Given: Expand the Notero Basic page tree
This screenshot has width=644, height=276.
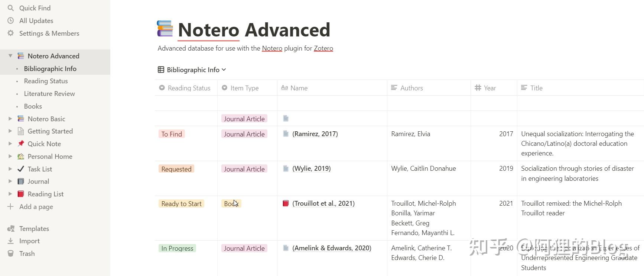Looking at the screenshot, I should pyautogui.click(x=10, y=119).
